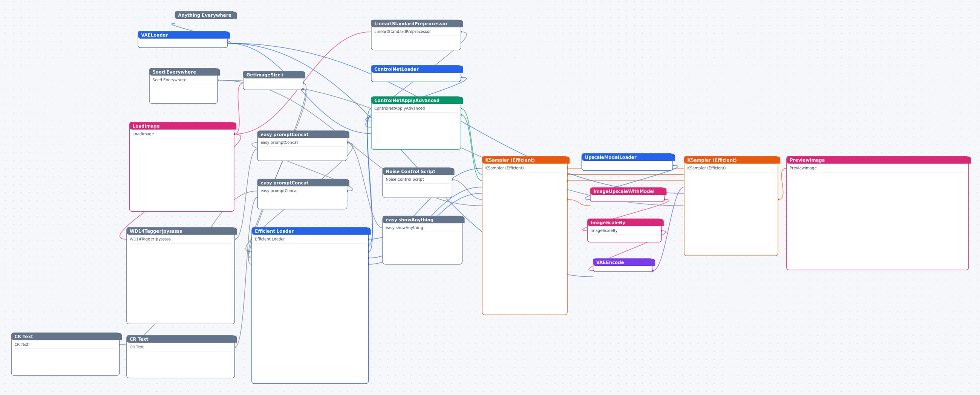Click KSampler (Efficient) header adjacent to PreviewImage
Image resolution: width=980 pixels, height=395 pixels.
click(732, 160)
